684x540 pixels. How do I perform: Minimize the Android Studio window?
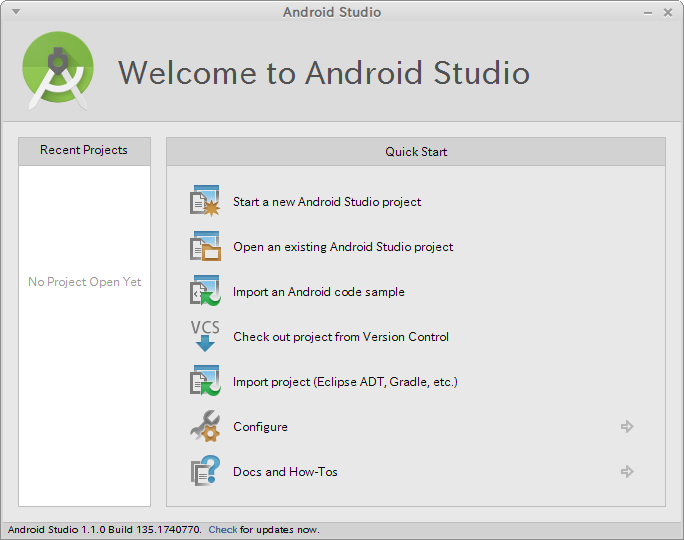coord(648,13)
